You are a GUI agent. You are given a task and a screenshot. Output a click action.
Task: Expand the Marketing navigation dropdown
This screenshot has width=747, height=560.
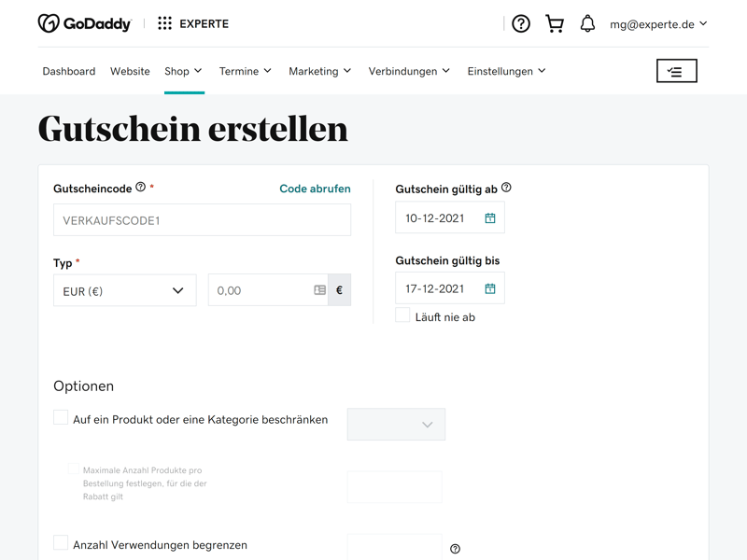click(x=319, y=71)
